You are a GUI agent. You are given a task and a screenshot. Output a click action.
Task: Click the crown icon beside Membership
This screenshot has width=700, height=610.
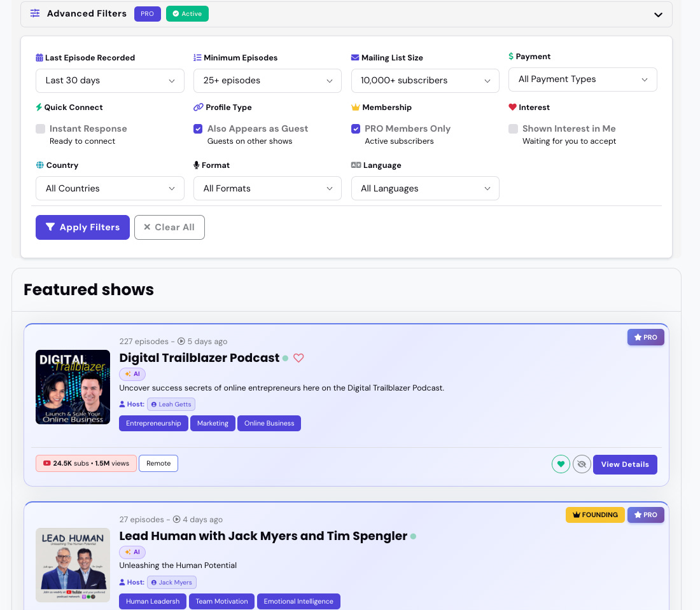[x=355, y=107]
